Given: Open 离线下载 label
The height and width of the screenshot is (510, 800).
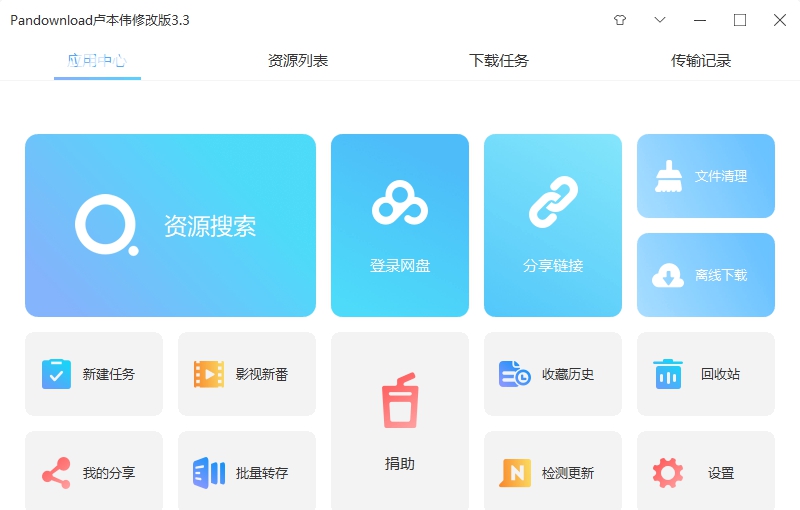Looking at the screenshot, I should point(721,275).
